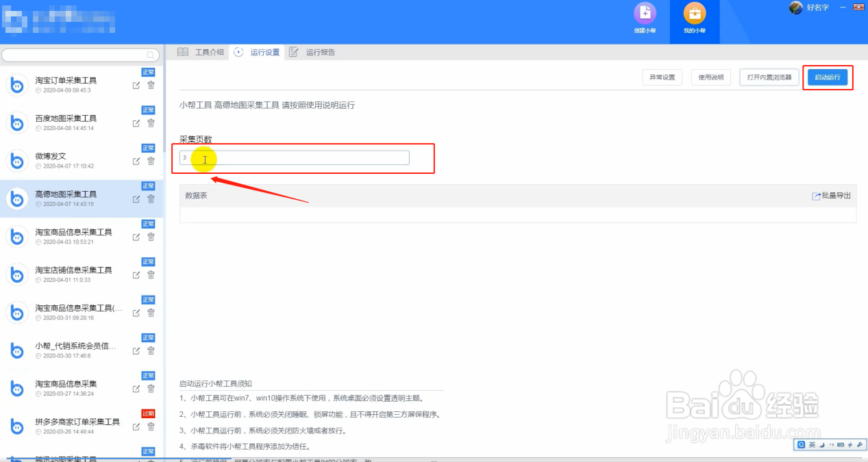The height and width of the screenshot is (462, 868).
Task: Delete the 淘宝订单采集工具 entry
Action: 151,85
